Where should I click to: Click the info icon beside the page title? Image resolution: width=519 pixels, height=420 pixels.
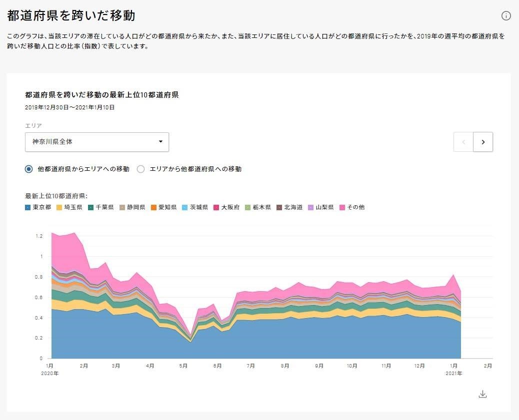(506, 16)
